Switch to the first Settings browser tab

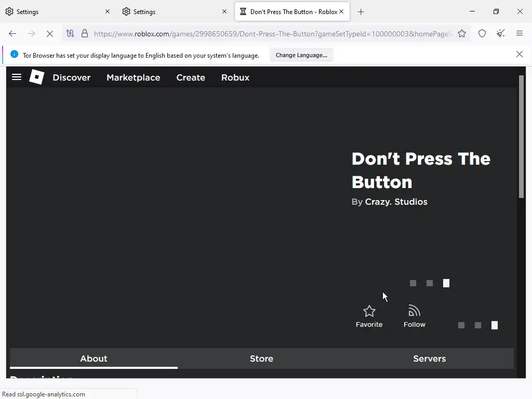(x=58, y=12)
